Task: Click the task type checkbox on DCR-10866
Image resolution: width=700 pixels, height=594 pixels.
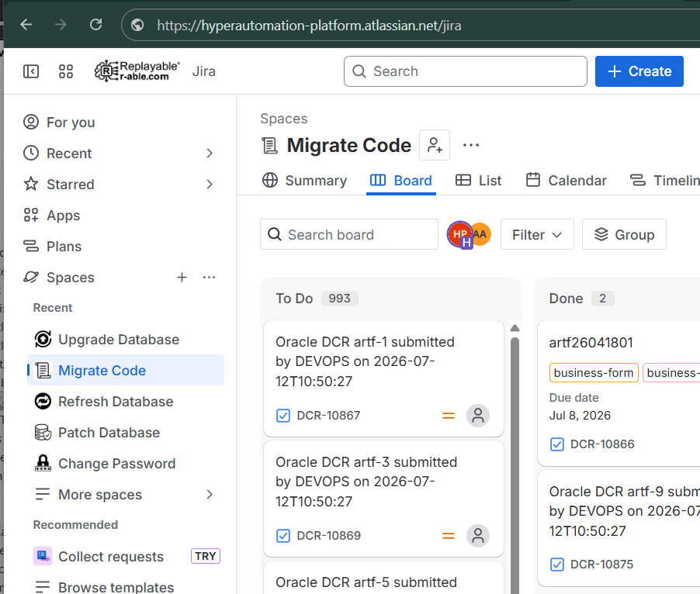Action: 556,444
